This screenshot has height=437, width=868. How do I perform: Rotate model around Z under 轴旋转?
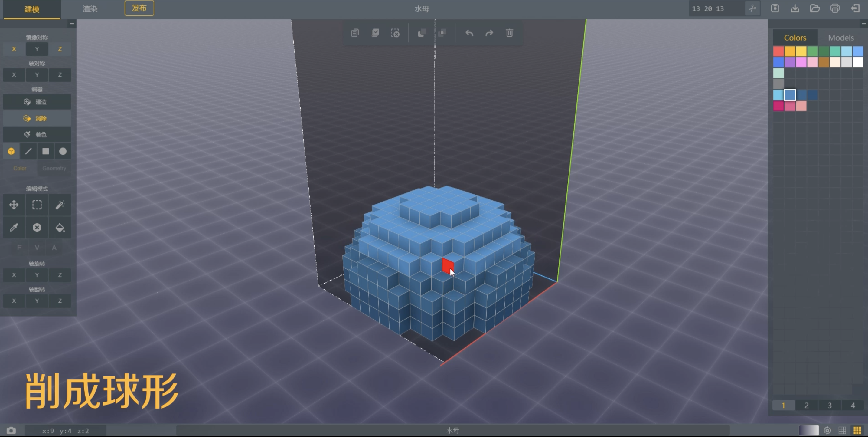click(x=60, y=275)
